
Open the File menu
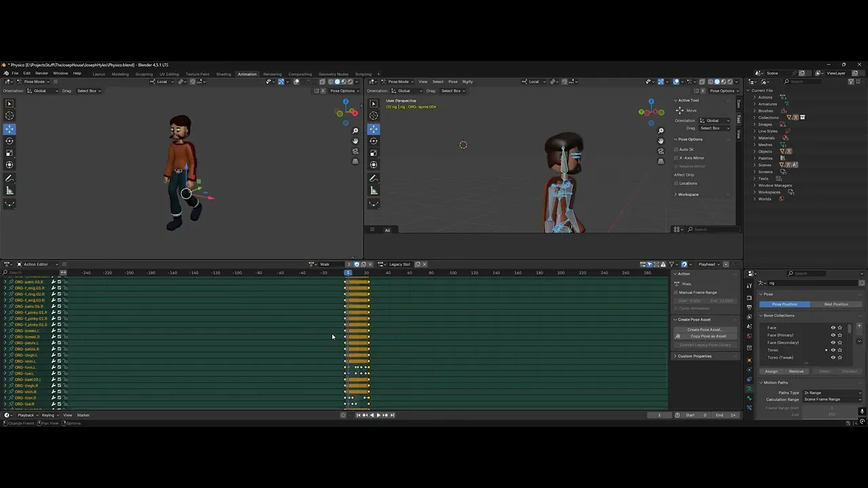tap(15, 73)
